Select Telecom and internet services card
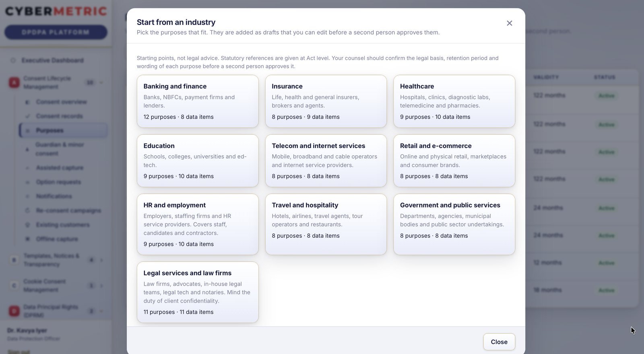 click(x=326, y=161)
